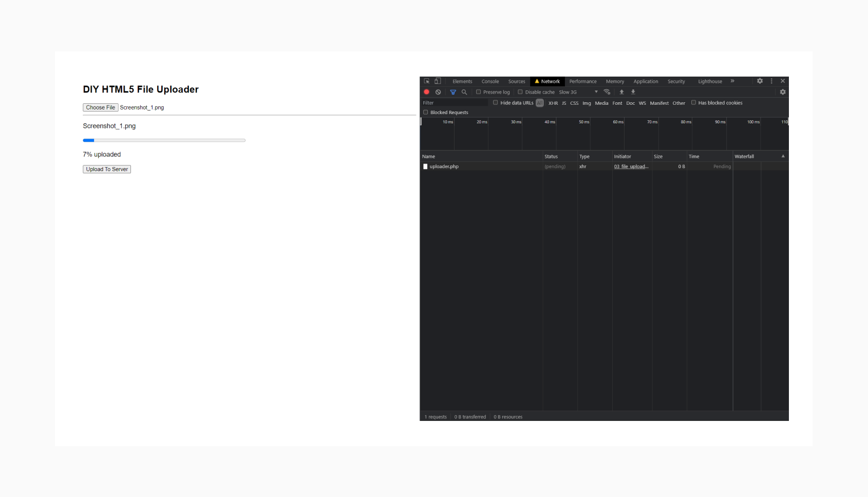Expand hidden panels with the double-chevron
The image size is (868, 497).
(731, 81)
